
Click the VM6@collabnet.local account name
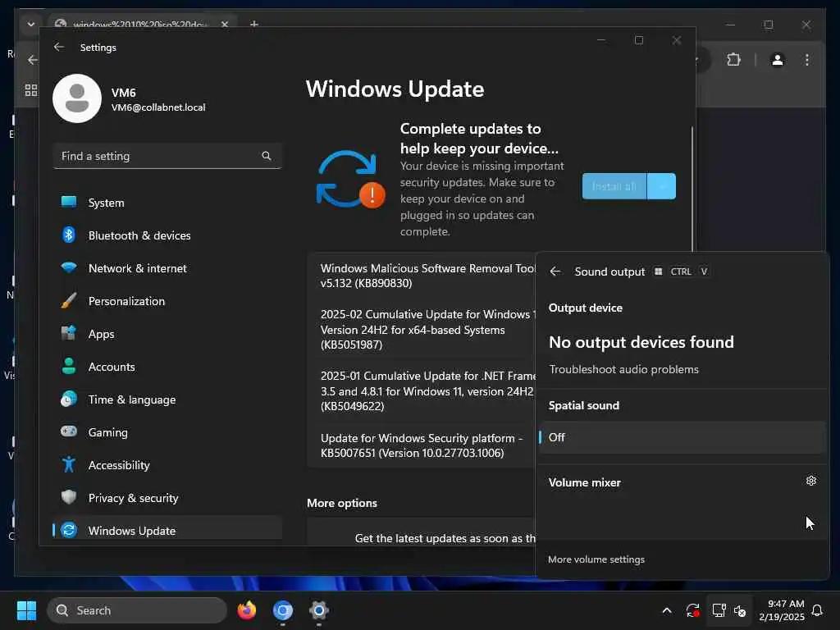pos(158,107)
